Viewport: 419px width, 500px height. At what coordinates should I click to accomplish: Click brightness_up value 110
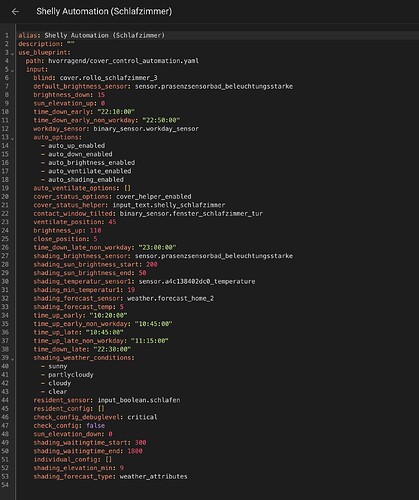pos(95,230)
